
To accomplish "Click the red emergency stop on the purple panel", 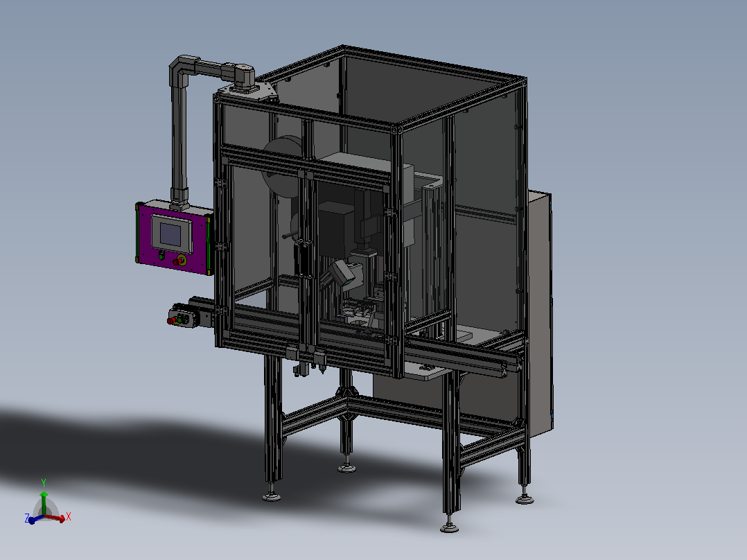I will pyautogui.click(x=181, y=260).
